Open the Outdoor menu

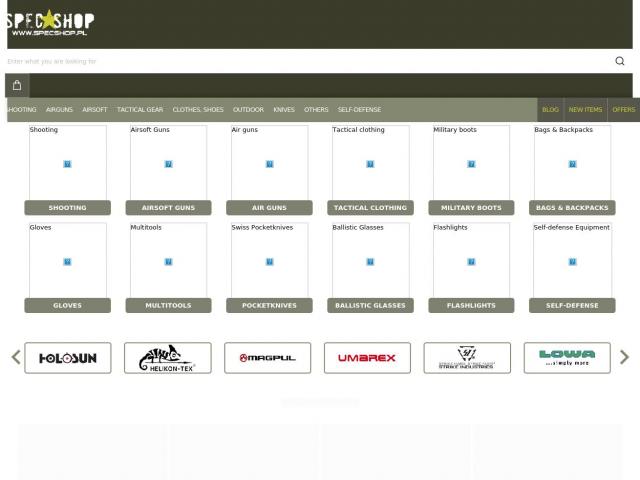click(x=248, y=109)
